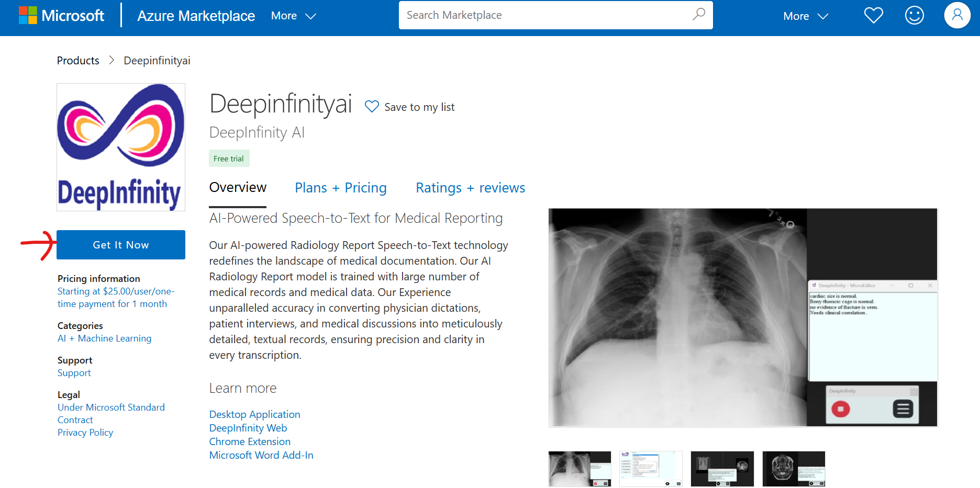980x488 pixels.
Task: Open the Chrome Extension link
Action: (x=250, y=441)
